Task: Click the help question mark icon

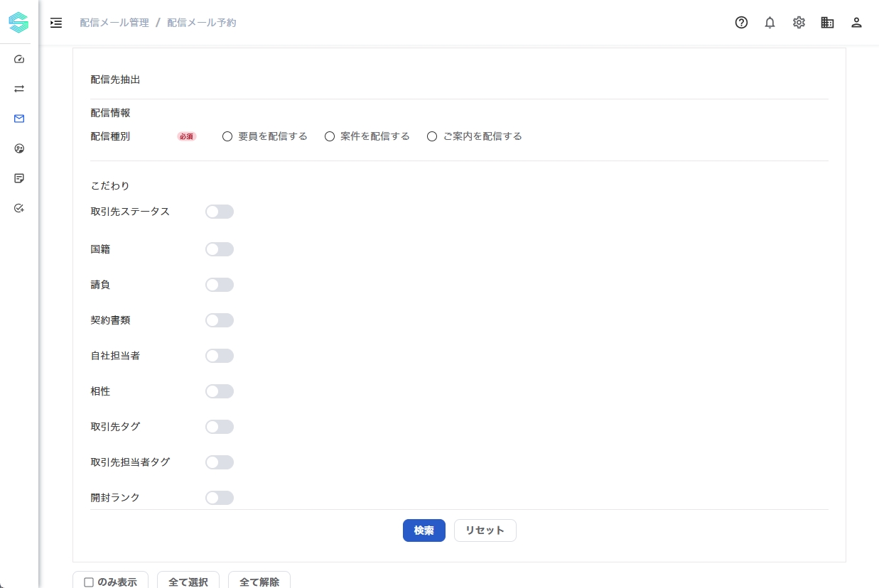Action: coord(741,23)
